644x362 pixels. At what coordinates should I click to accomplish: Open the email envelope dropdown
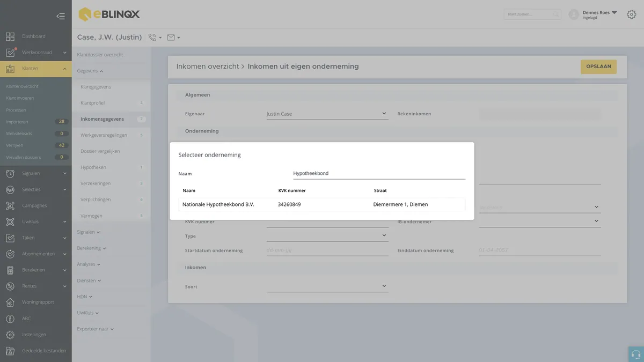[173, 38]
